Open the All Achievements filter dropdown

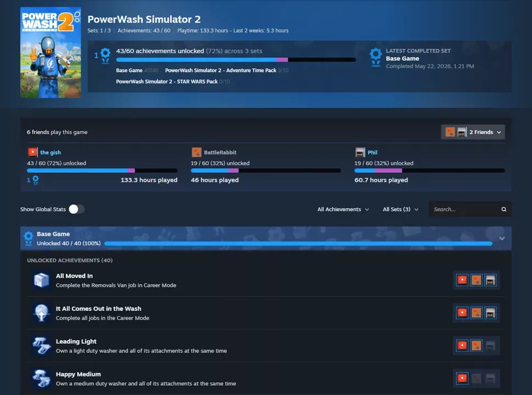coord(343,210)
